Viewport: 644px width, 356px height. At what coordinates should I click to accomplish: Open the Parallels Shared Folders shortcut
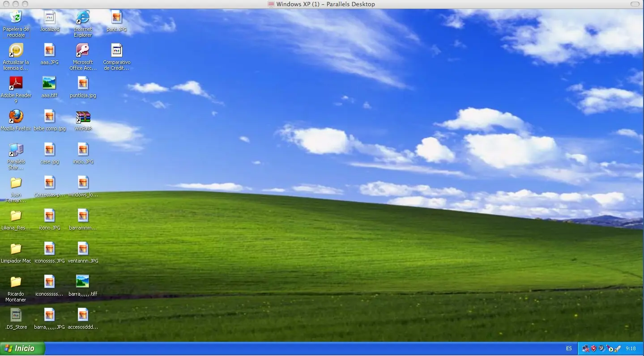pyautogui.click(x=16, y=149)
